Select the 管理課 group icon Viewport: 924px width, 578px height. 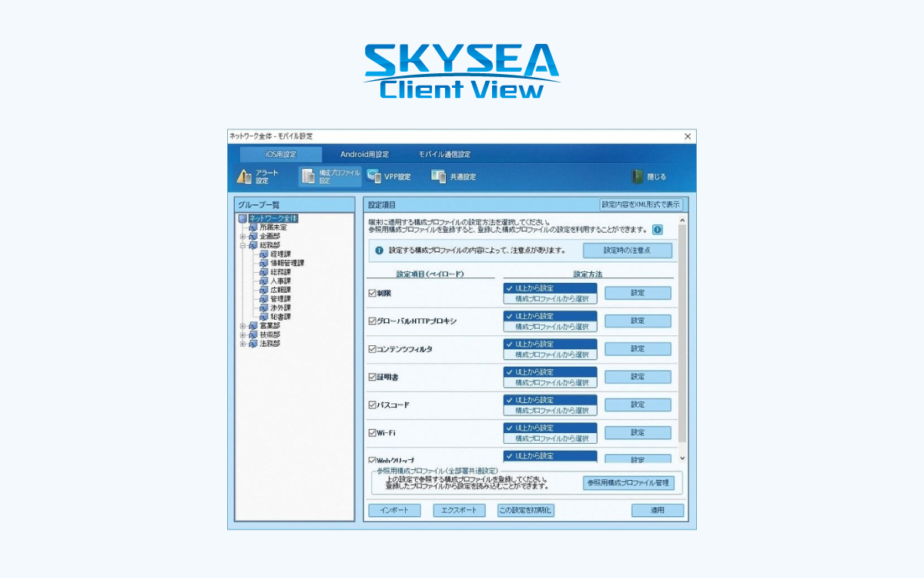[x=264, y=299]
